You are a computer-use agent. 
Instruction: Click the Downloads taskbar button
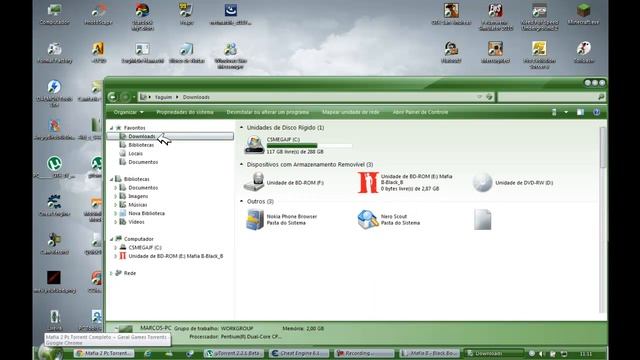point(494,353)
